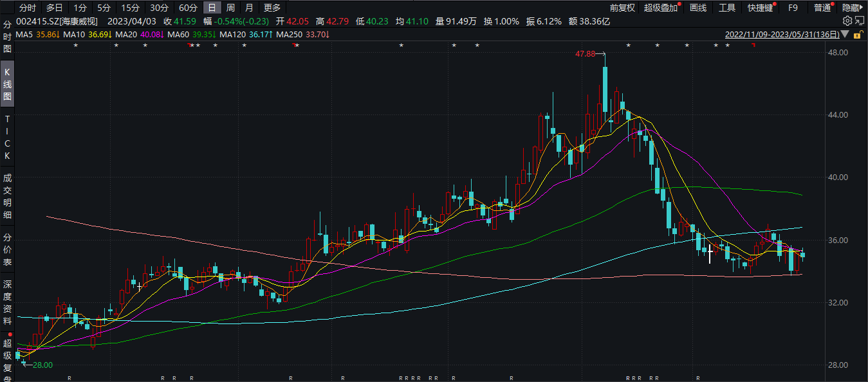Select the 5分 interval
Screen dimensions: 868x382
(104, 8)
